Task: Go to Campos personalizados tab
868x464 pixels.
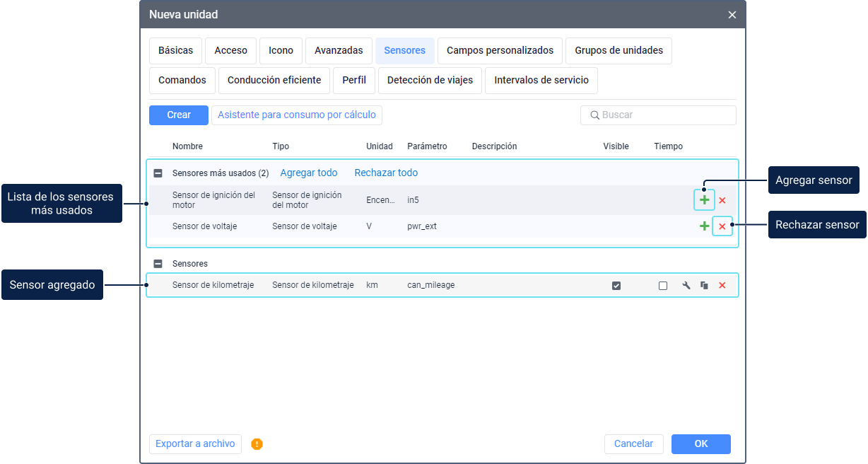Action: 500,51
